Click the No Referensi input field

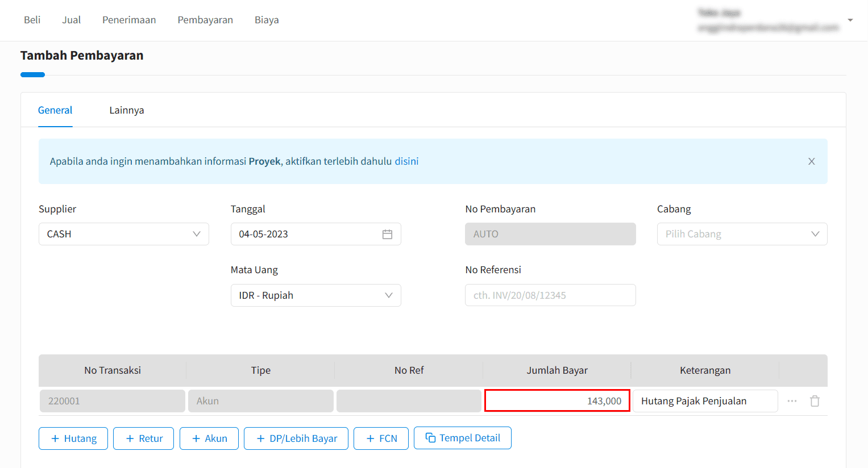(550, 295)
